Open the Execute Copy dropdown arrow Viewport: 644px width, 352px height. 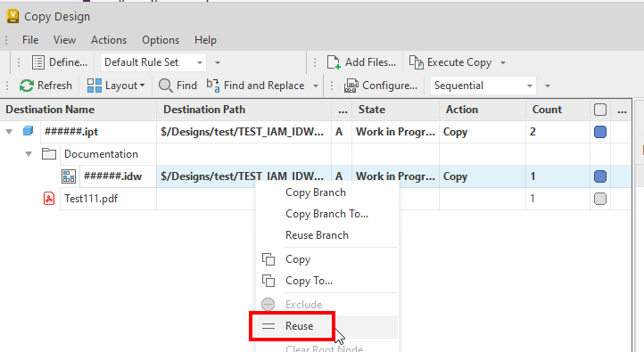[503, 62]
